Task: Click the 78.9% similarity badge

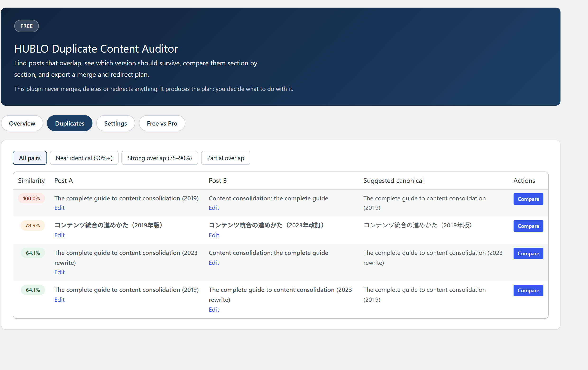Action: pyautogui.click(x=32, y=226)
